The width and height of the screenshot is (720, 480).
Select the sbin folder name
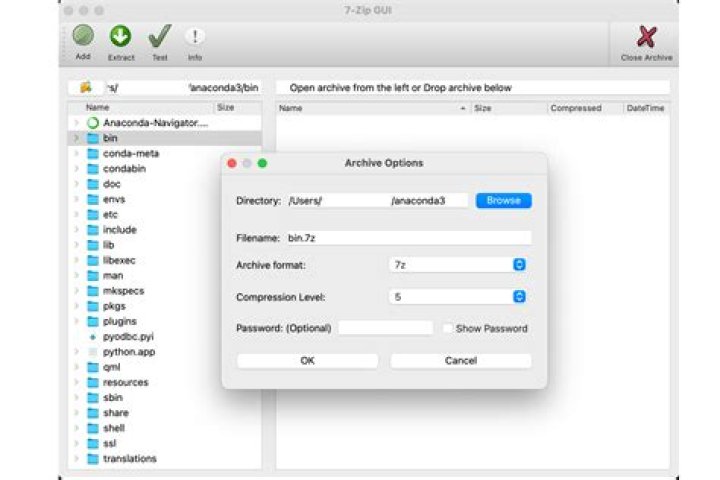(x=113, y=397)
